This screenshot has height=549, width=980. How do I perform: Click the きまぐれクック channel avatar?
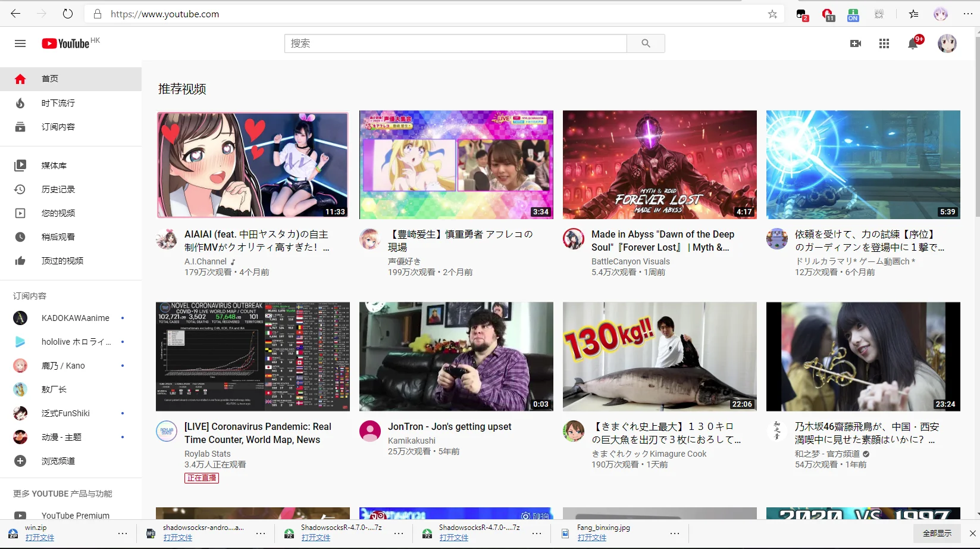tap(574, 431)
